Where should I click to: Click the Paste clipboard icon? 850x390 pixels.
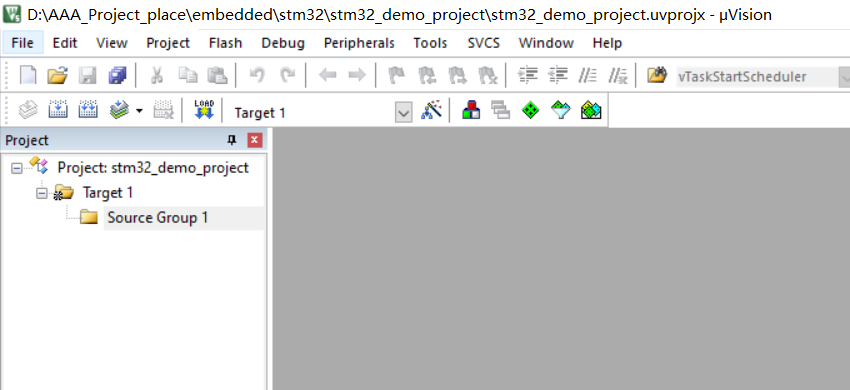tap(217, 75)
